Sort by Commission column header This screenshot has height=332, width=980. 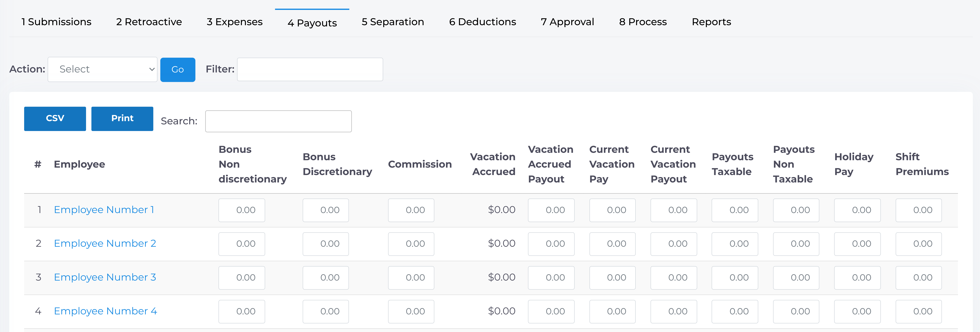pyautogui.click(x=420, y=164)
